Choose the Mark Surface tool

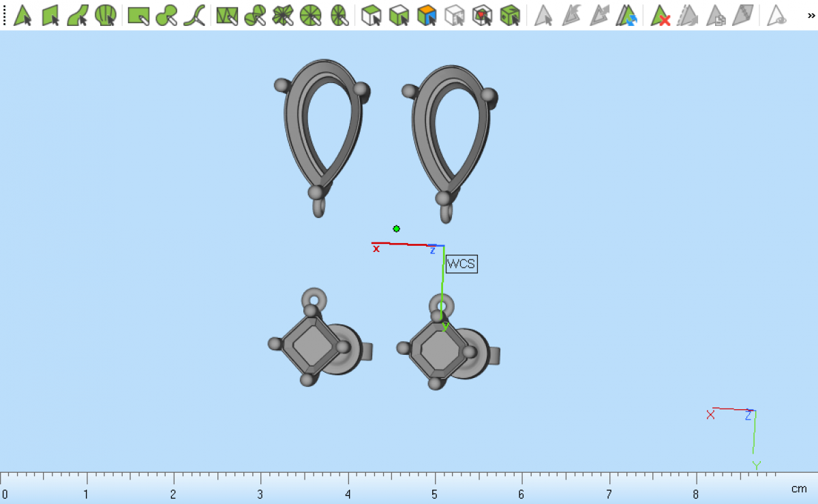78,15
